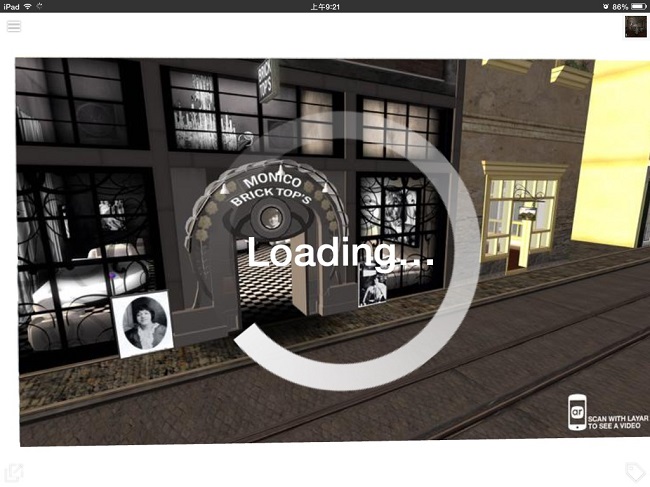Tap the alarm icon in status bar

[606, 7]
